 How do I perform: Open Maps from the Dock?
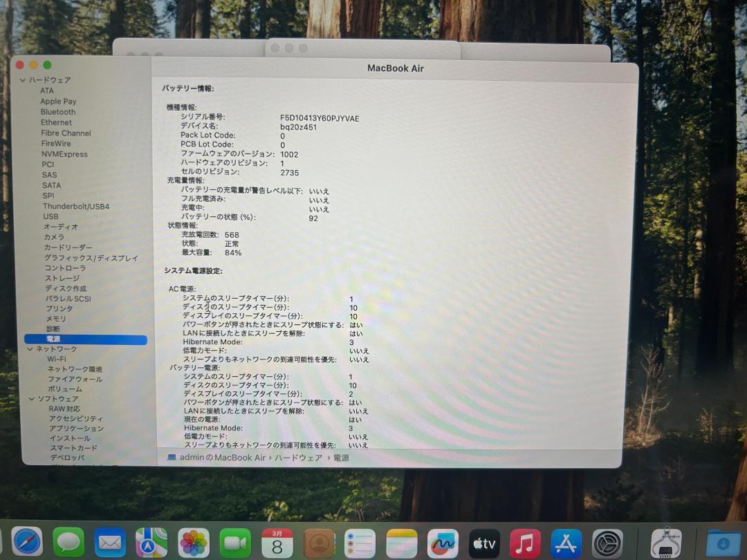click(x=151, y=543)
